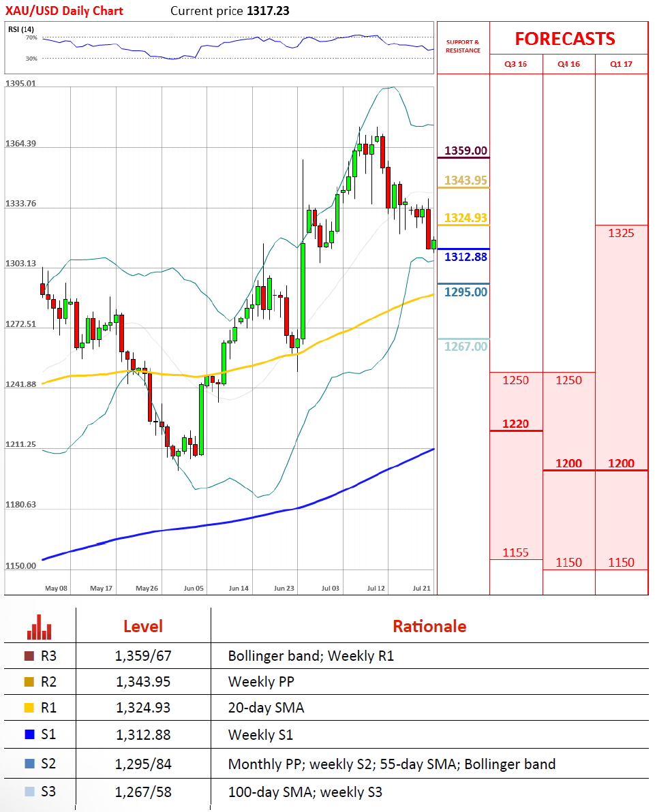Click the 1312.88 support level
The height and width of the screenshot is (812, 655).
pyautogui.click(x=466, y=257)
